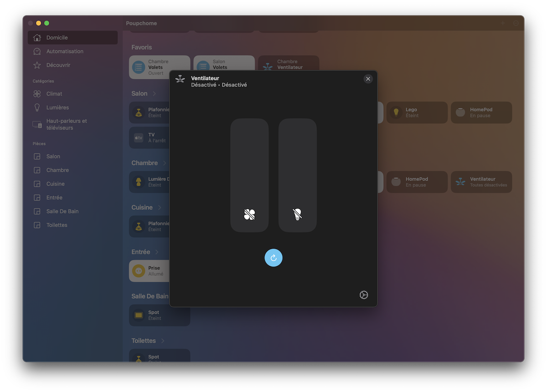547x392 pixels.
Task: Toggle the Ventilateur Toutes désactivées tile
Action: pos(481,182)
